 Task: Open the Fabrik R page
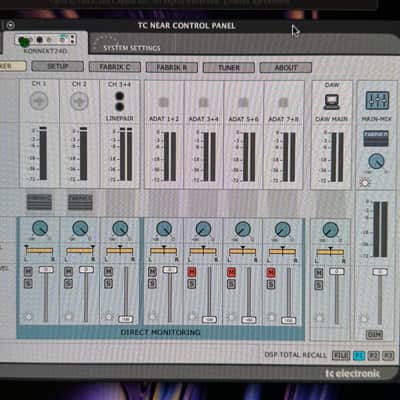click(172, 67)
